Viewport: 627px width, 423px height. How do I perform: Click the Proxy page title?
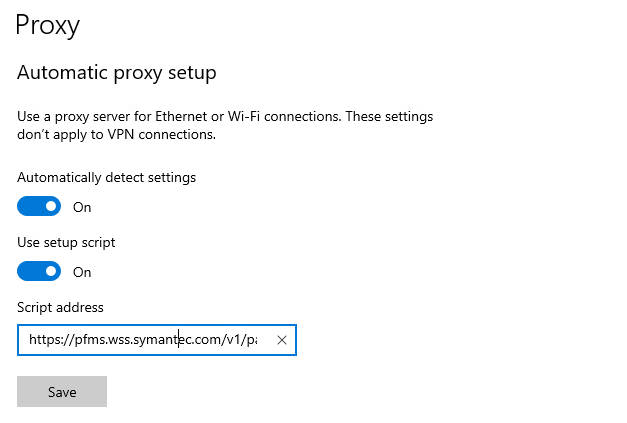click(x=48, y=26)
